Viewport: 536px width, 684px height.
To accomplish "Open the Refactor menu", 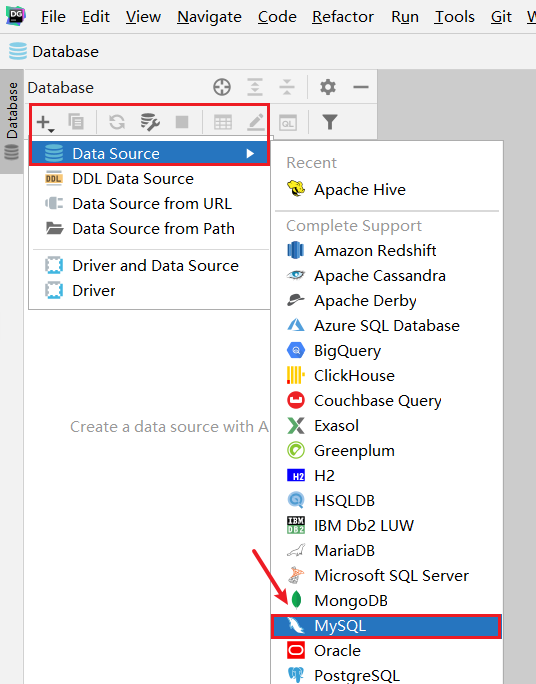I will pos(343,17).
